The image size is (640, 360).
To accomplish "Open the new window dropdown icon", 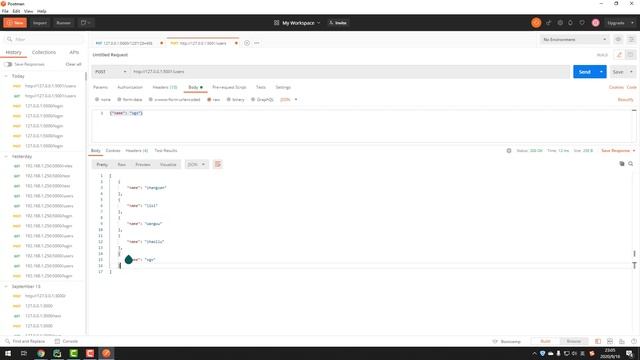I will 85,23.
